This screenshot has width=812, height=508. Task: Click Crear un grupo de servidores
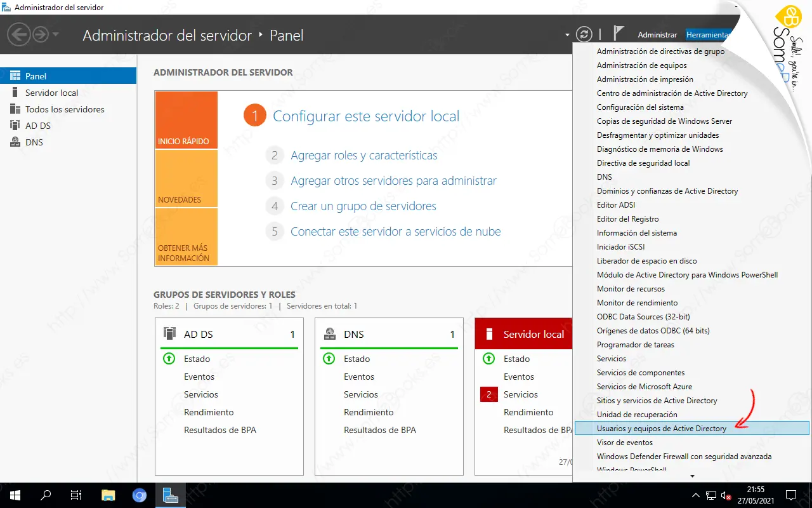(x=363, y=206)
